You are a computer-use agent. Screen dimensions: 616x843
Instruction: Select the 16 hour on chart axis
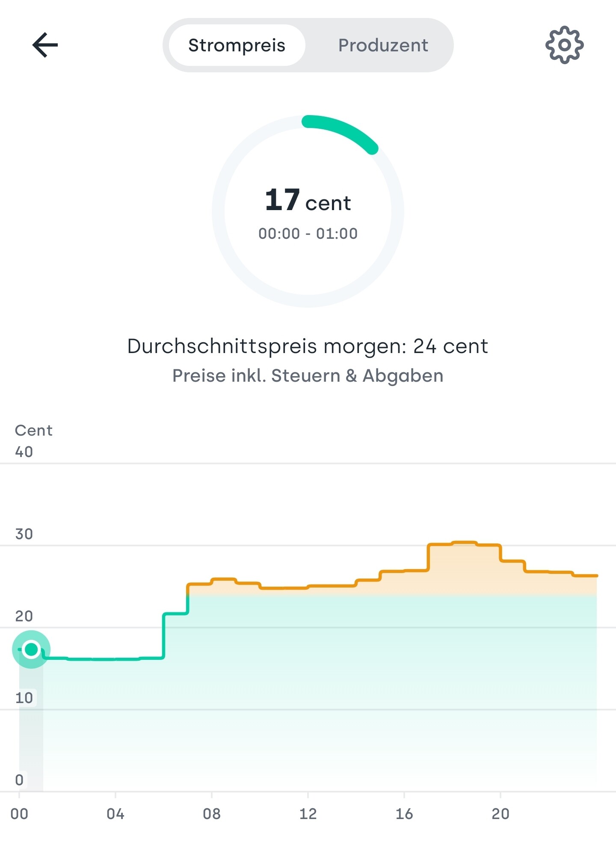[x=404, y=813]
